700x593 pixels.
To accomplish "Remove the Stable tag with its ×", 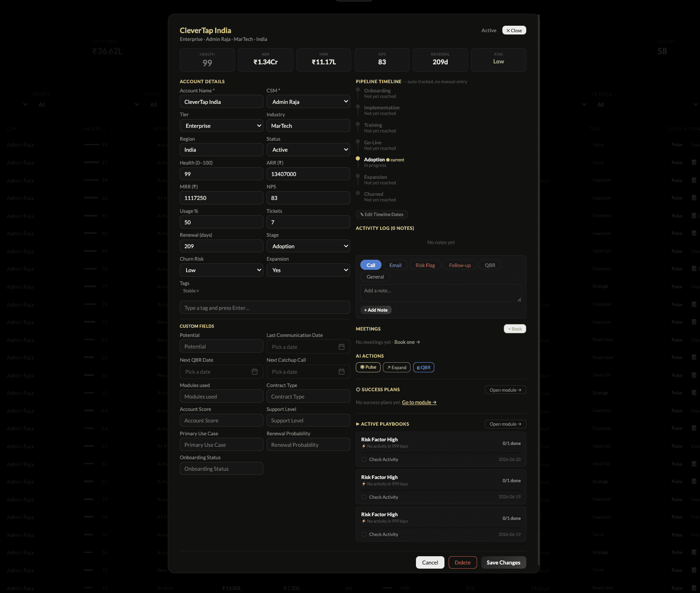I will click(198, 291).
